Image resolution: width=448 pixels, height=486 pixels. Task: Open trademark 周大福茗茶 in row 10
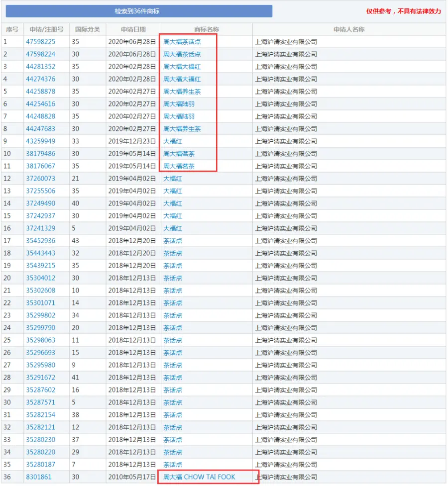179,154
